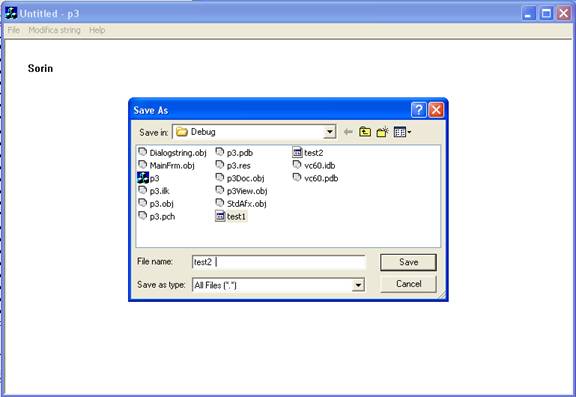Select the MainFrm.obj file name
This screenshot has width=576, height=397.
tap(172, 166)
